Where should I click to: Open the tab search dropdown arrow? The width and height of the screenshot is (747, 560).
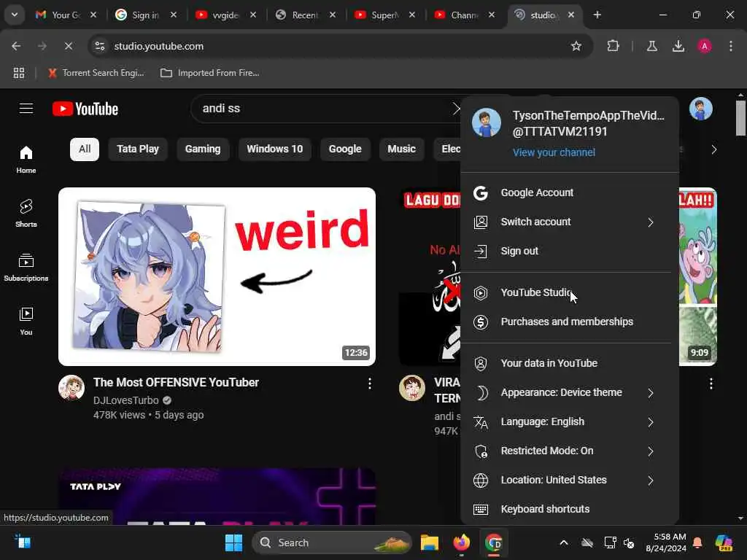[x=15, y=15]
